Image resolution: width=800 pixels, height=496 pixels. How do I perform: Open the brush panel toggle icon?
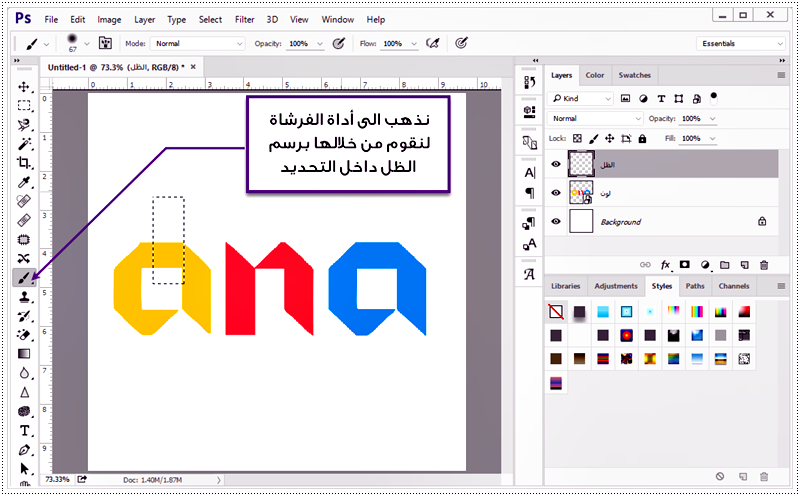point(106,43)
